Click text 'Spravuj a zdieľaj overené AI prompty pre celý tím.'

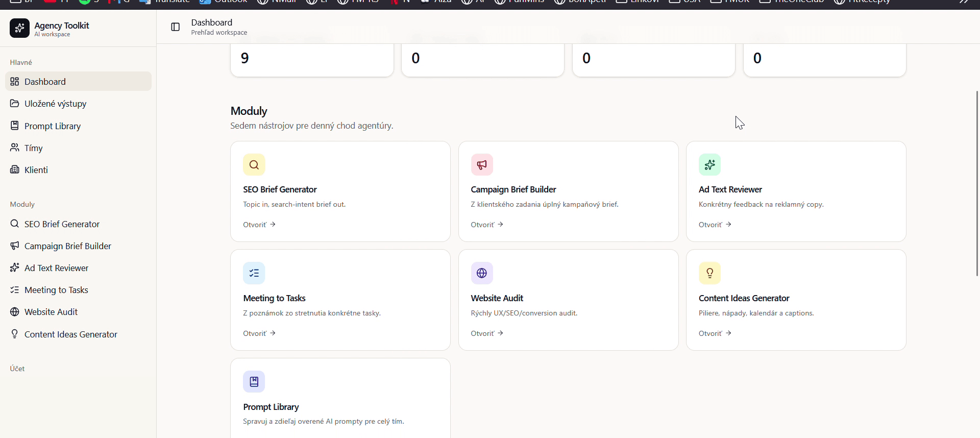click(323, 421)
